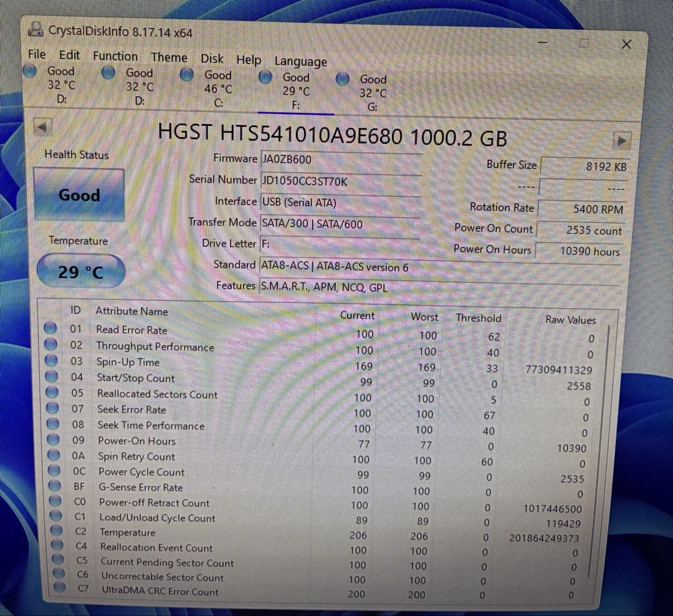Viewport: 673px width, 616px height.
Task: Close the CrystalDiskInfo window
Action: click(626, 44)
